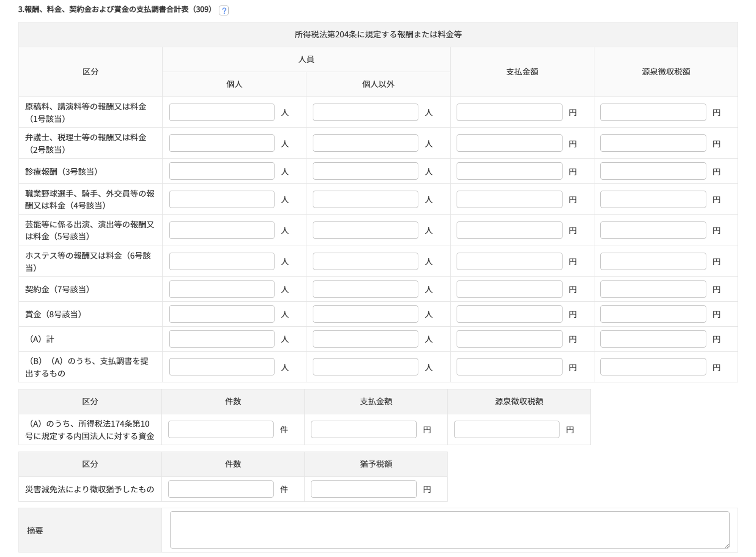Click the 摘要 text area
This screenshot has height=557, width=756.
pos(449,530)
